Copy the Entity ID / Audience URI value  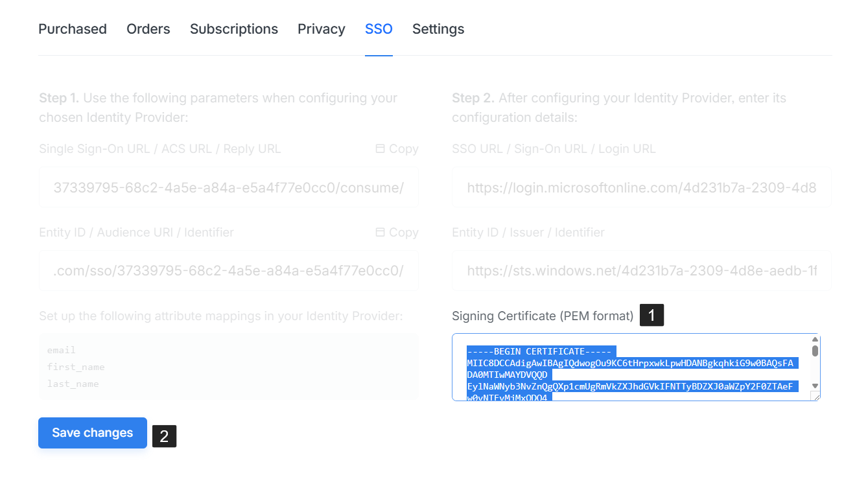tap(397, 233)
